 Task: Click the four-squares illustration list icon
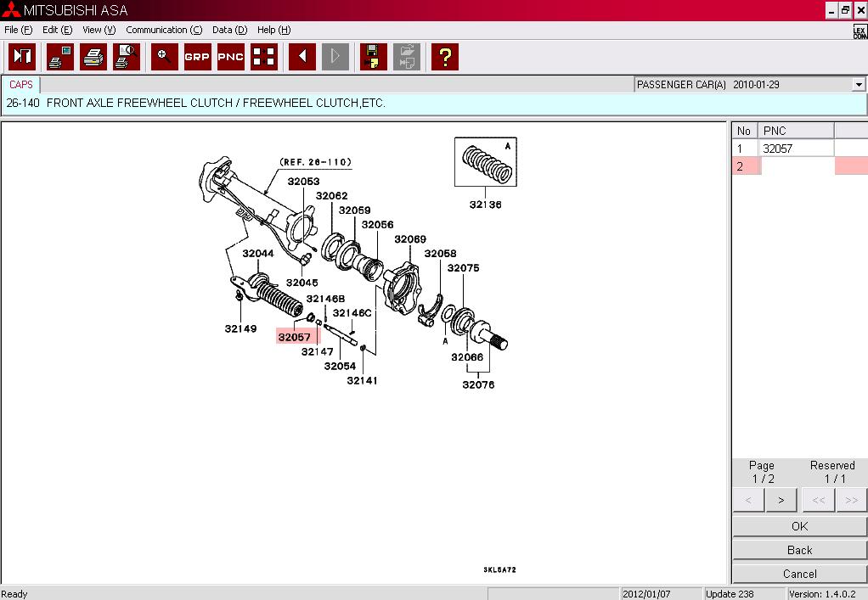264,57
